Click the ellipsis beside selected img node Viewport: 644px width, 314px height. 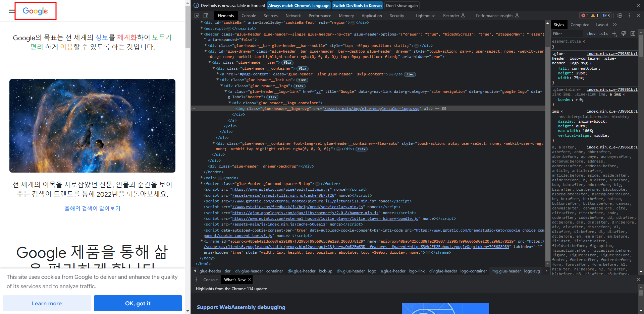pos(193,109)
